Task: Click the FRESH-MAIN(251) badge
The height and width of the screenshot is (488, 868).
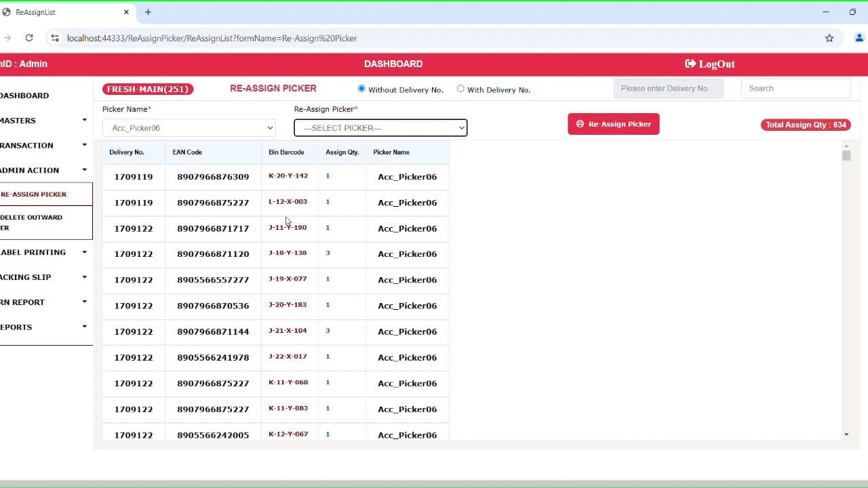Action: [x=148, y=89]
